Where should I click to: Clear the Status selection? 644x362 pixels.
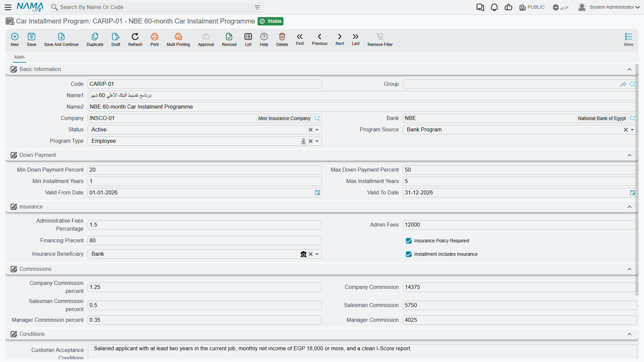pos(311,130)
